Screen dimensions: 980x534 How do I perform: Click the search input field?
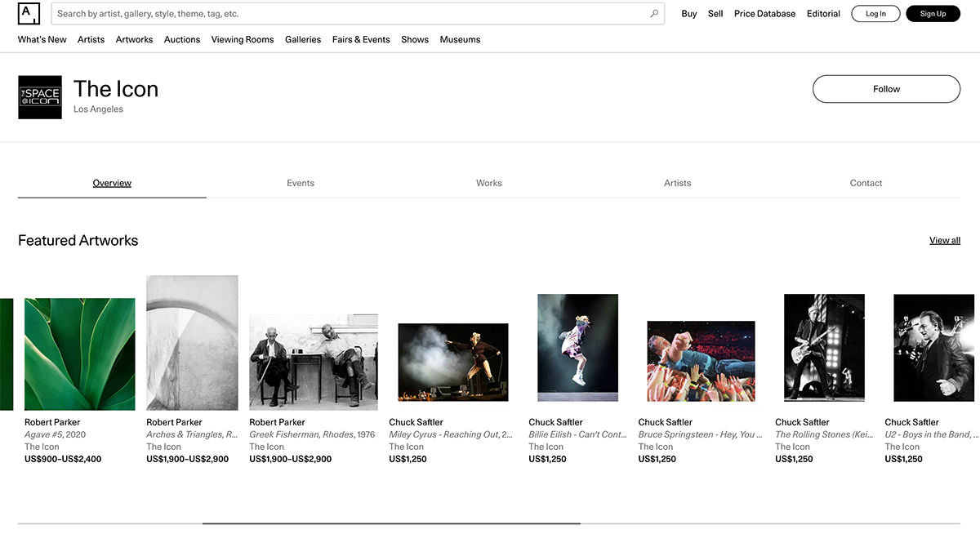click(351, 14)
